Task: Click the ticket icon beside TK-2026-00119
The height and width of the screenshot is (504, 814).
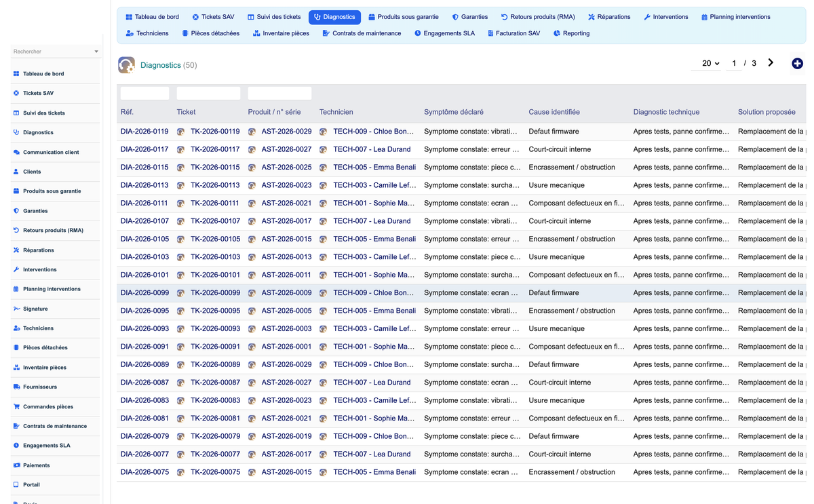Action: (180, 132)
